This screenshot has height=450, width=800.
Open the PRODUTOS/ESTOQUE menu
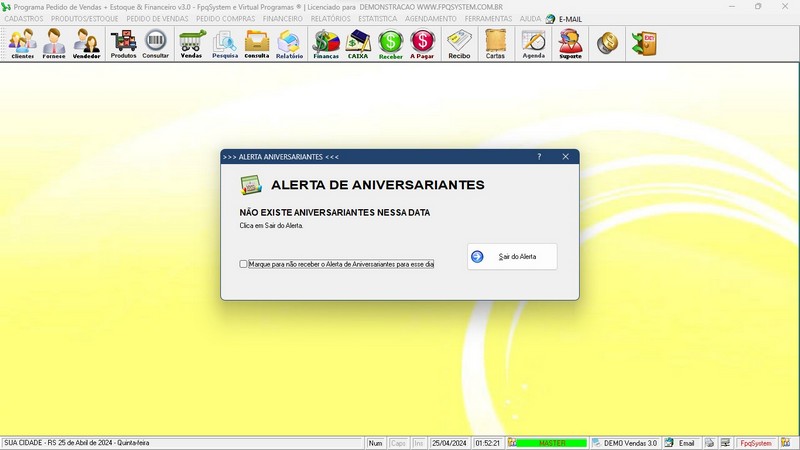[x=85, y=19]
